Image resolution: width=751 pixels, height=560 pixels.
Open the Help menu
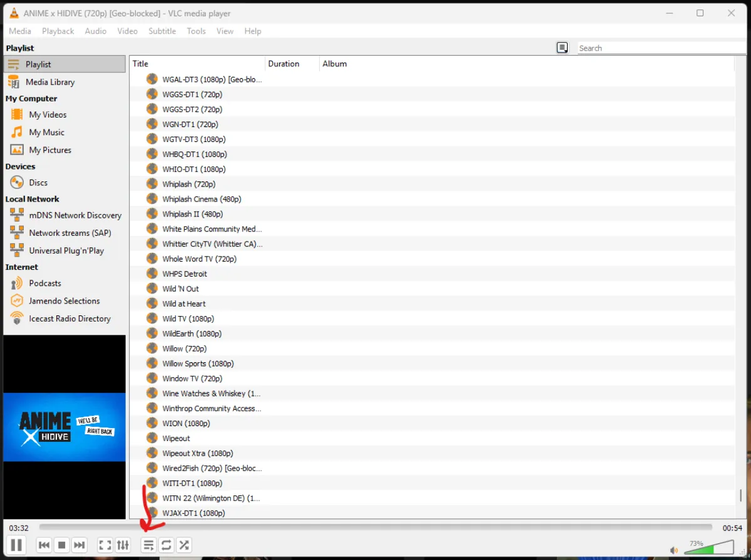[253, 31]
